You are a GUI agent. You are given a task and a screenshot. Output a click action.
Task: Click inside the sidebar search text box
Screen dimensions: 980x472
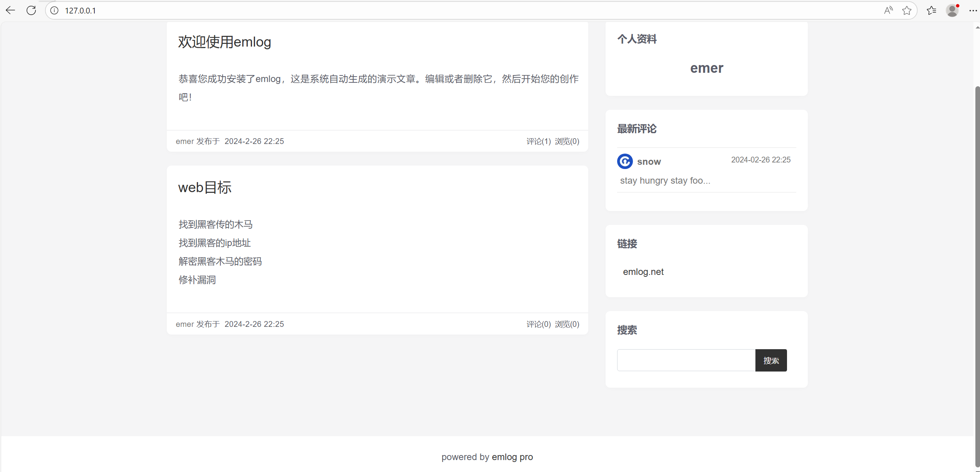[x=686, y=360]
